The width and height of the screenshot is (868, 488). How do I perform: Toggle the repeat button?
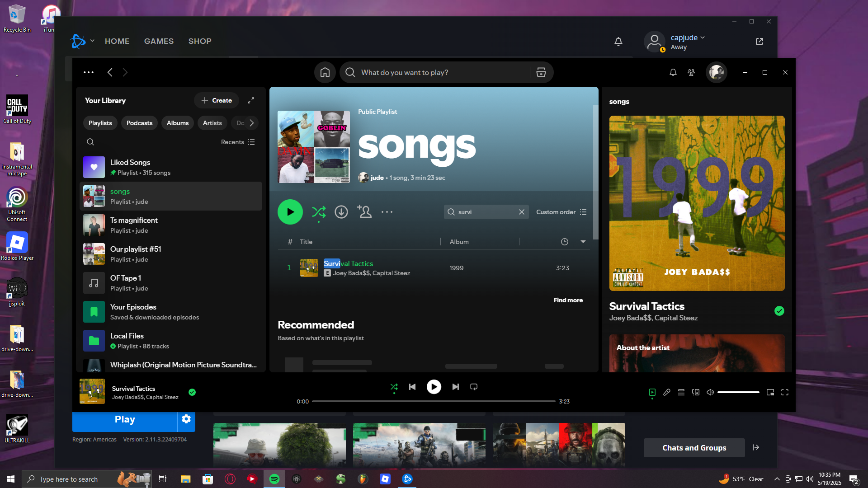point(474,387)
